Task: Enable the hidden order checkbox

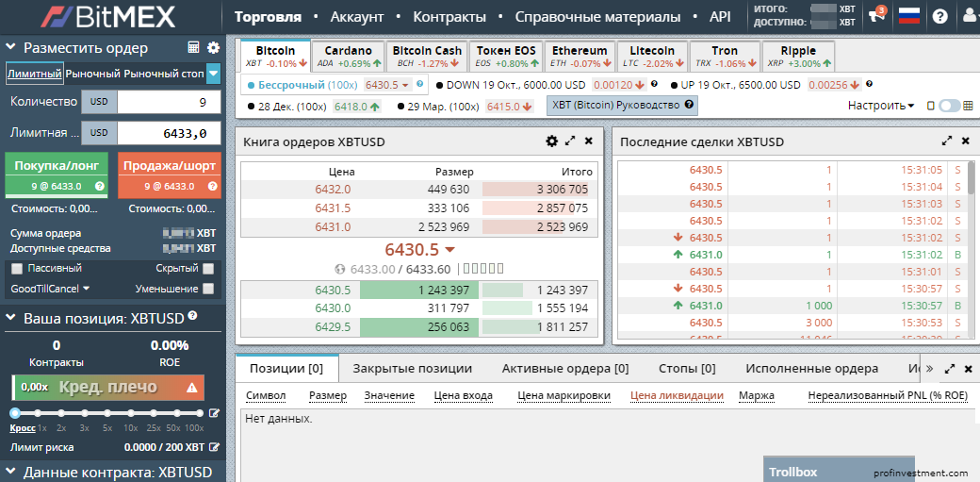Action: coord(208,269)
